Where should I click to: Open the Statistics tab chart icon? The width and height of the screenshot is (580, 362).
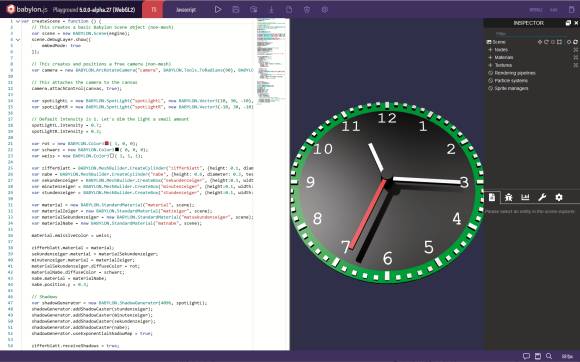[x=525, y=197]
